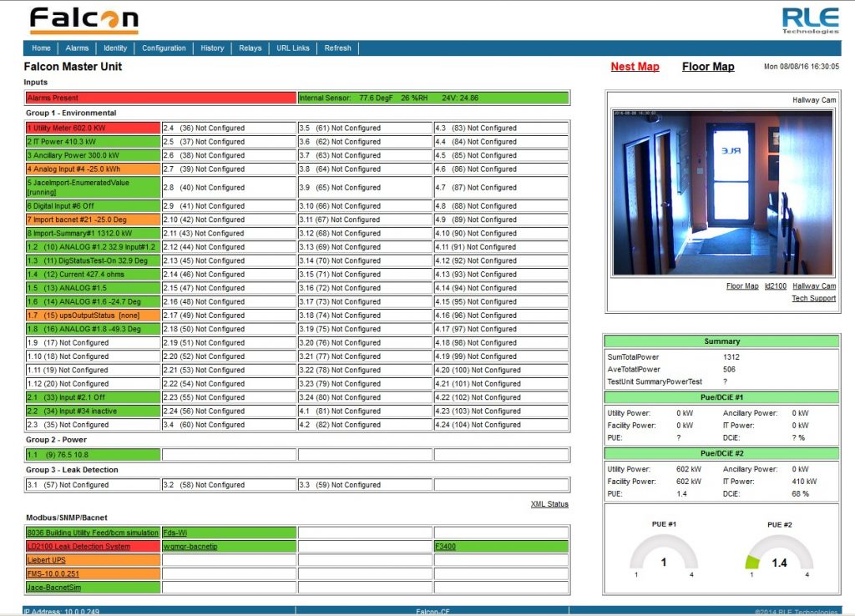Open the red Nest Map link
Screen dimensions: 855x616
coord(635,67)
